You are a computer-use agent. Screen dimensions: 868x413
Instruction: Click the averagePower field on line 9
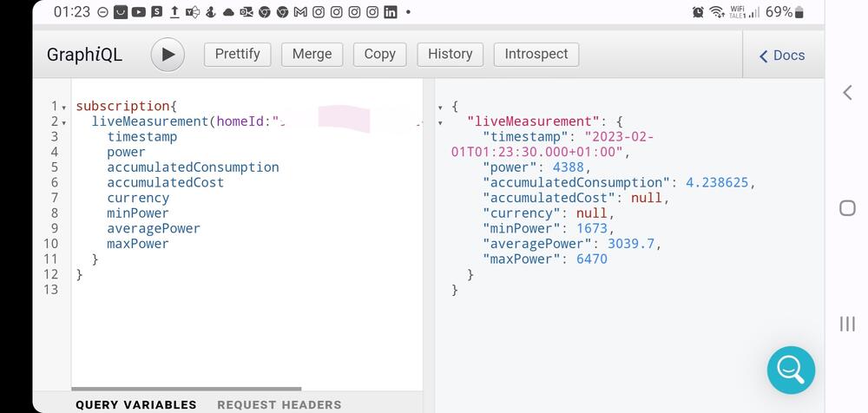click(x=154, y=228)
